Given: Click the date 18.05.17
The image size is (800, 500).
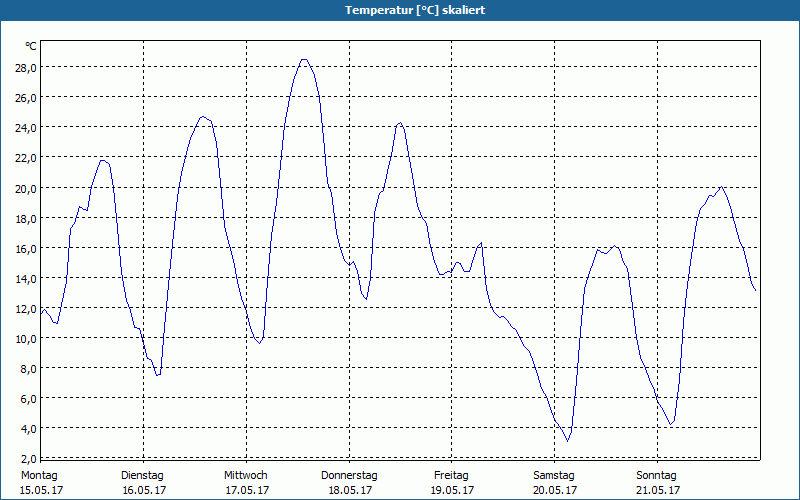Looking at the screenshot, I should tap(351, 490).
